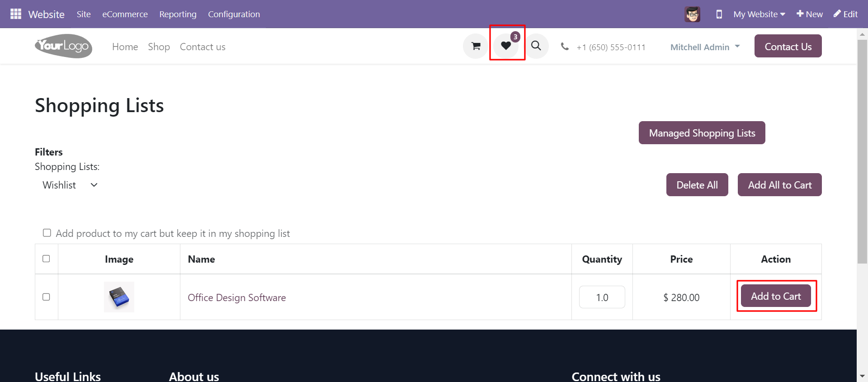Screen dimensions: 868x382
Task: Open the Reporting menu
Action: coord(178,14)
